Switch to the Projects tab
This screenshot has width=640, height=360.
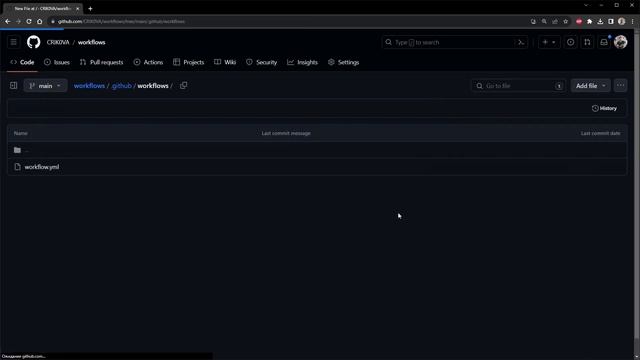(189, 62)
